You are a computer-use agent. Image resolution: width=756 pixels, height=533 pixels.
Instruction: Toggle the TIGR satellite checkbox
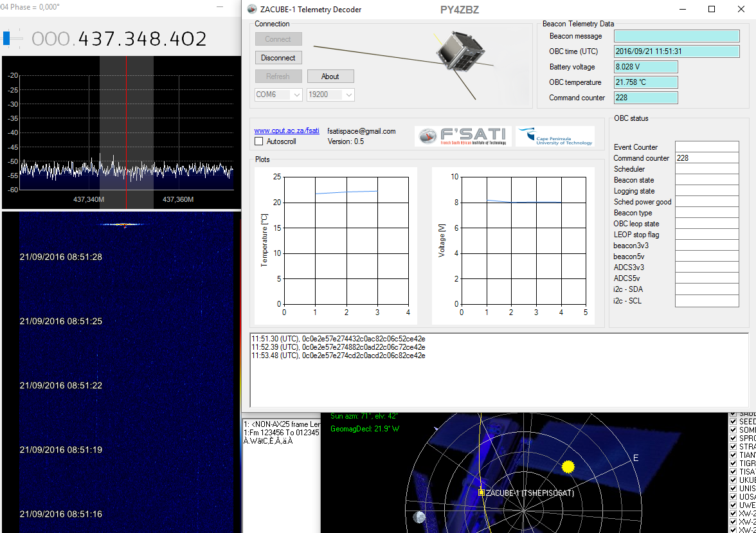733,463
